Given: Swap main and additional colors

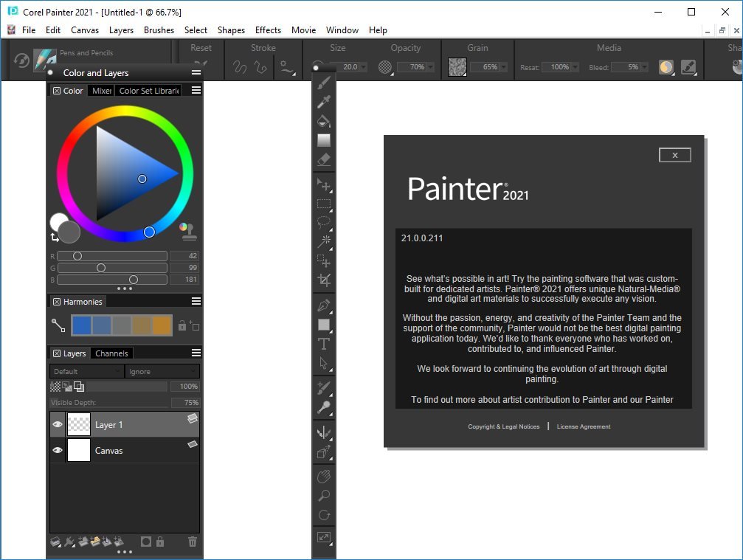Looking at the screenshot, I should 55,238.
